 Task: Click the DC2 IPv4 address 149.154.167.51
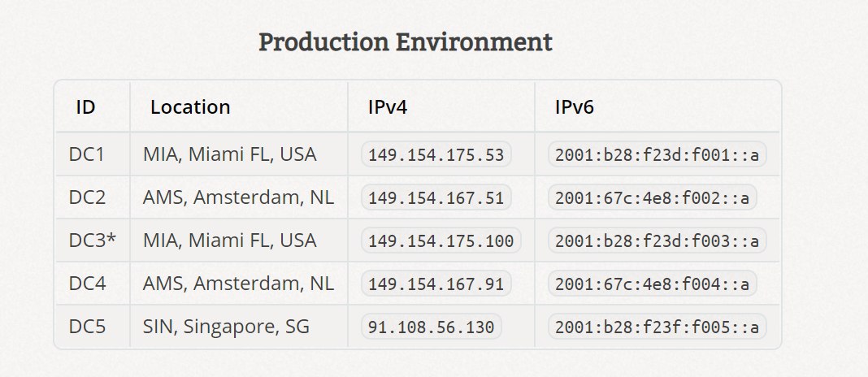(436, 197)
